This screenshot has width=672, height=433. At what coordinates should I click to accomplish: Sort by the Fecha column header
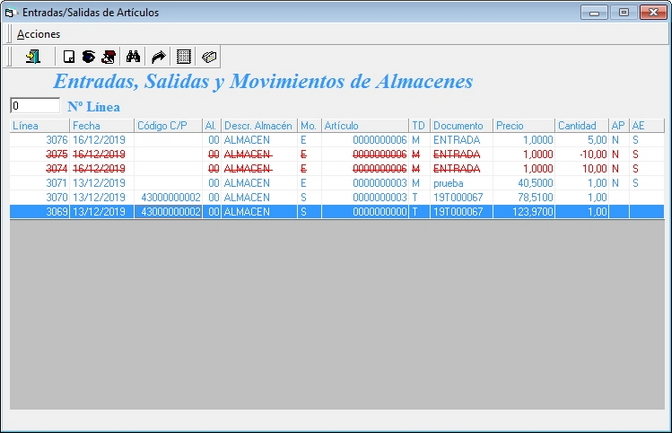coord(102,126)
